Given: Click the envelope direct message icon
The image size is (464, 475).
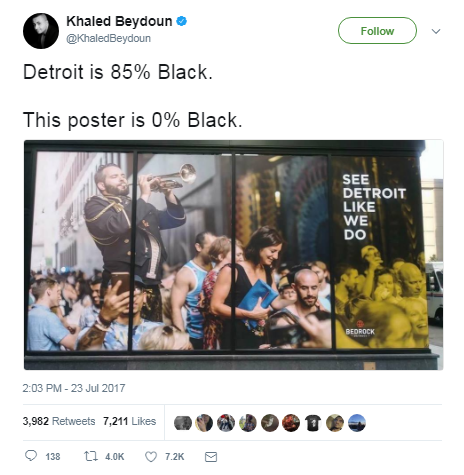Looking at the screenshot, I should pyautogui.click(x=211, y=457).
